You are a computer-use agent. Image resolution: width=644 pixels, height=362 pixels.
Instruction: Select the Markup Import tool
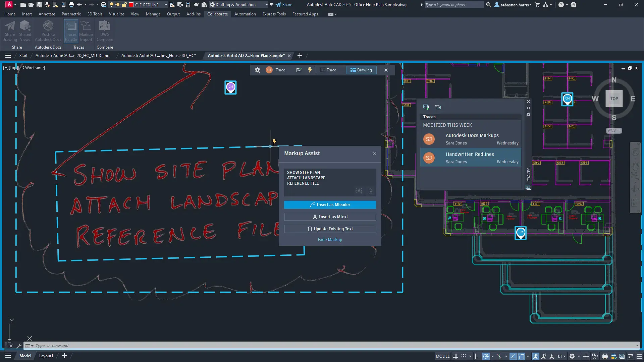[86, 31]
